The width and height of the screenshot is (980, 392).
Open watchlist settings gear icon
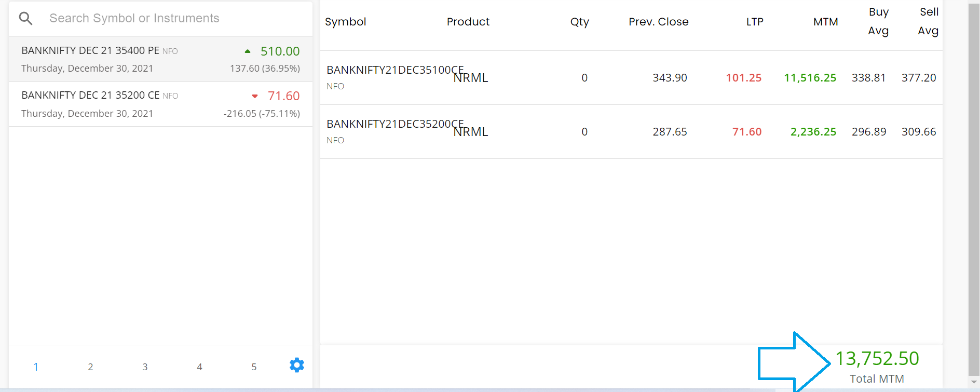click(x=297, y=365)
